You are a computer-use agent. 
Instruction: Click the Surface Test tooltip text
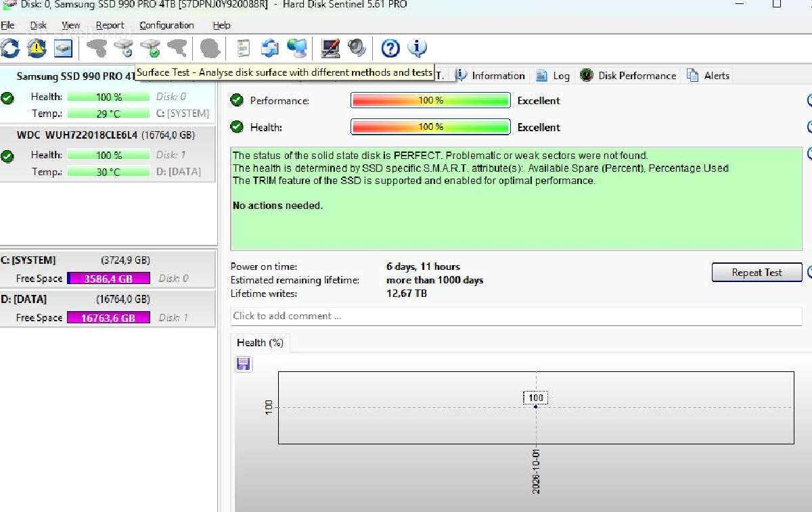point(284,72)
